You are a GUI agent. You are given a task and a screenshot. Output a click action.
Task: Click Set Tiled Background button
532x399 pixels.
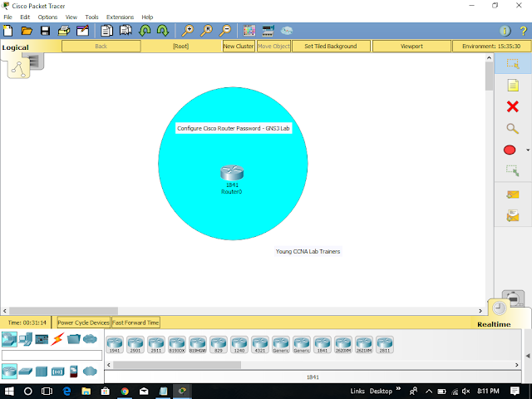pyautogui.click(x=331, y=47)
